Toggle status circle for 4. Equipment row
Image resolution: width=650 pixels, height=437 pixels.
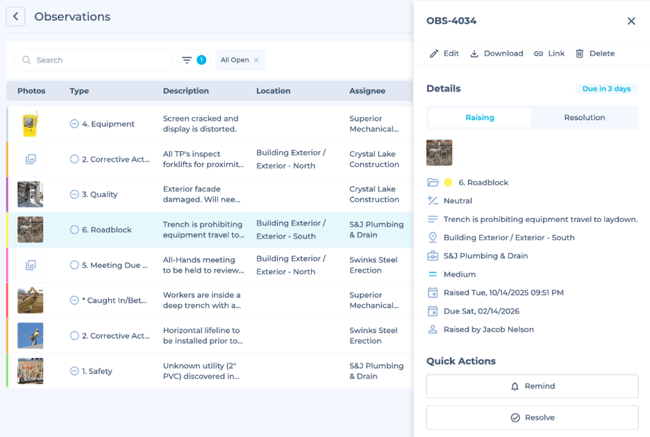point(75,124)
